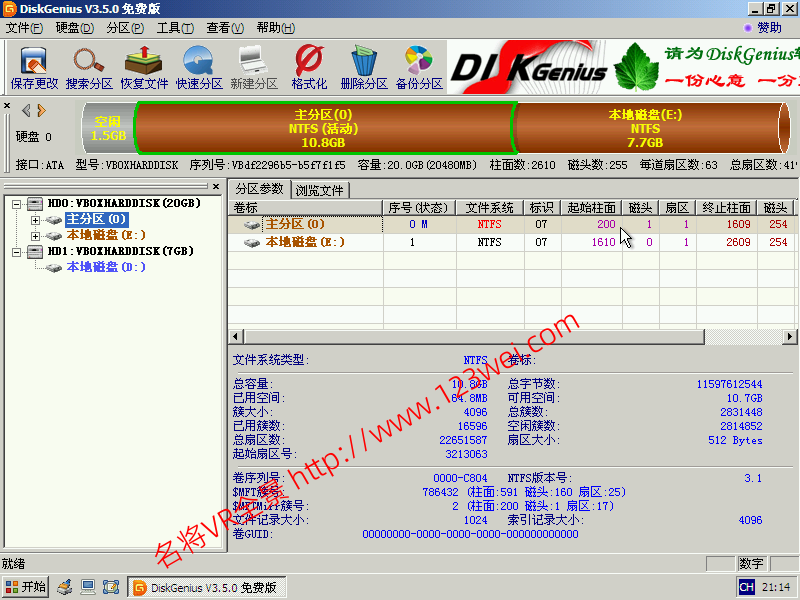Select 本地磁盘(E:) row in partition table
The image size is (800, 600).
(x=305, y=242)
